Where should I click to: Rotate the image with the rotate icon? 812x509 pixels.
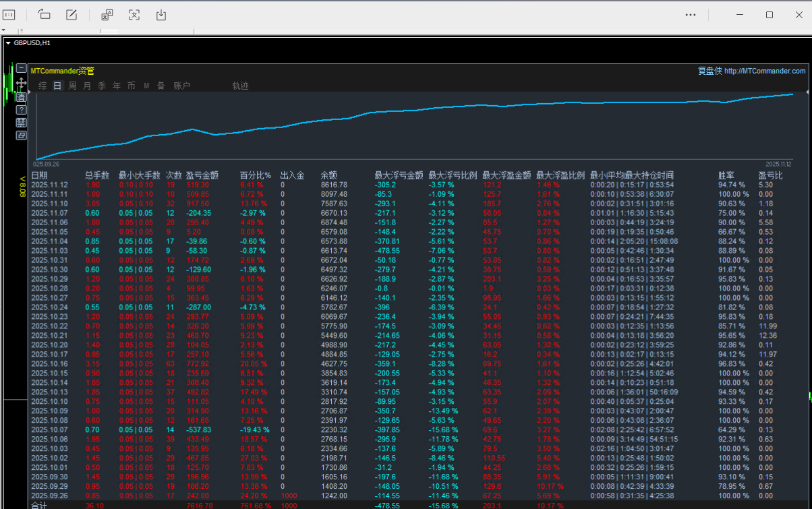pos(45,14)
